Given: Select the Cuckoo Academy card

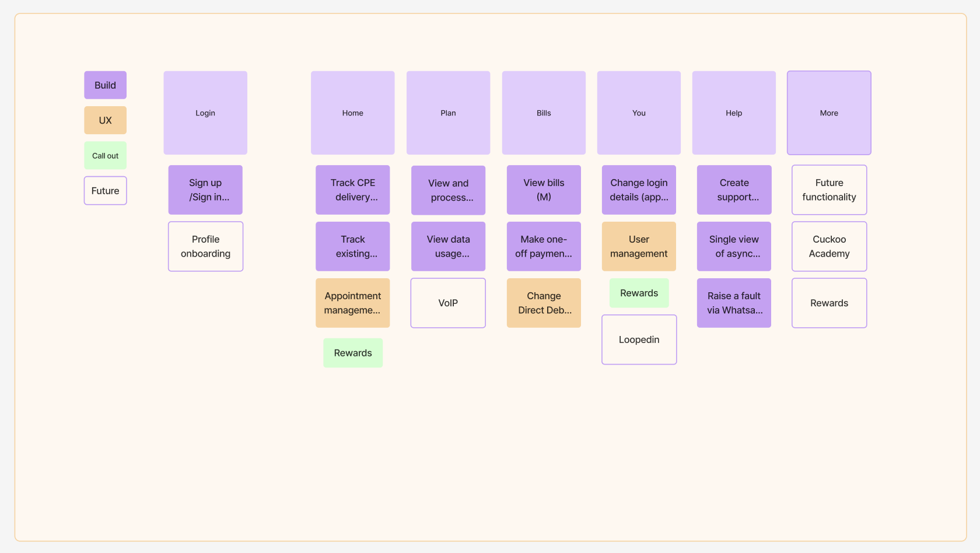Looking at the screenshot, I should coord(829,246).
